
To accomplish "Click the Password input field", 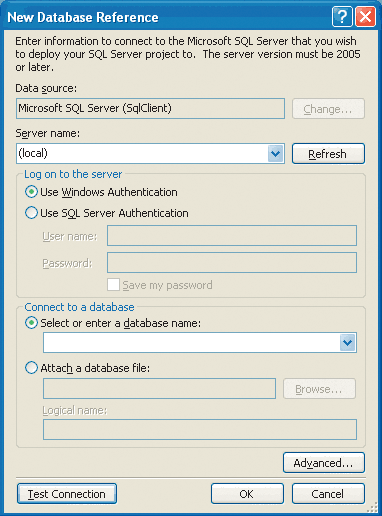I will [x=232, y=262].
